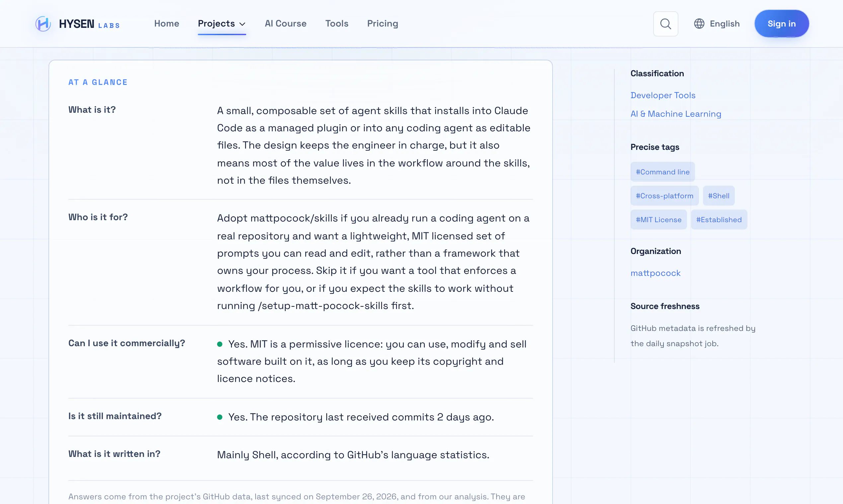Screen dimensions: 843x504
Task: Click the 'Who is it for?' question label
Action: (98, 217)
